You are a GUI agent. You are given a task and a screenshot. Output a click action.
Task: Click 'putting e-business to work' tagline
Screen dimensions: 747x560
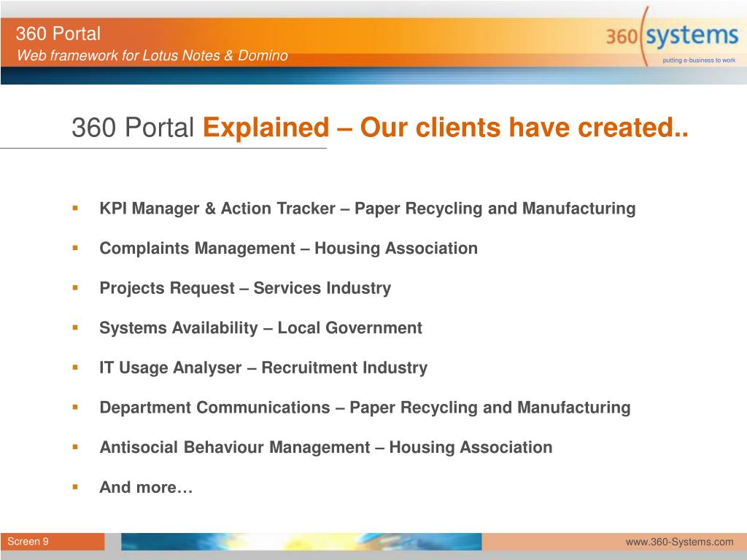coord(699,61)
